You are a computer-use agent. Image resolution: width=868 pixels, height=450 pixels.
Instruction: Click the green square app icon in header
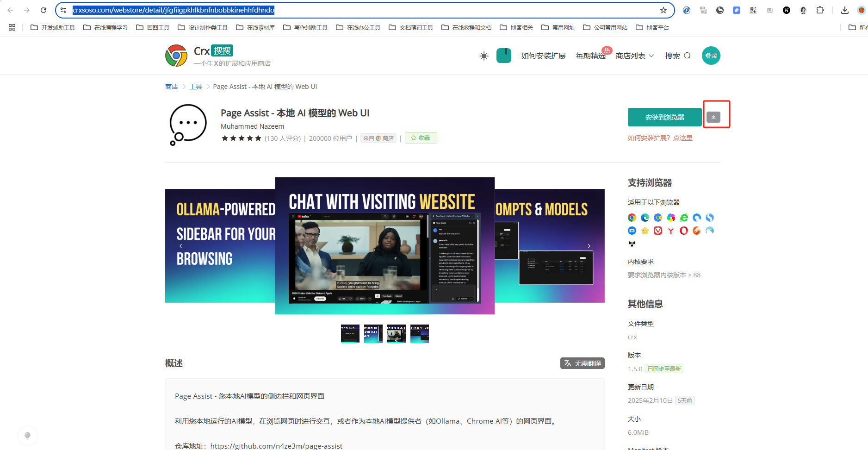click(504, 56)
